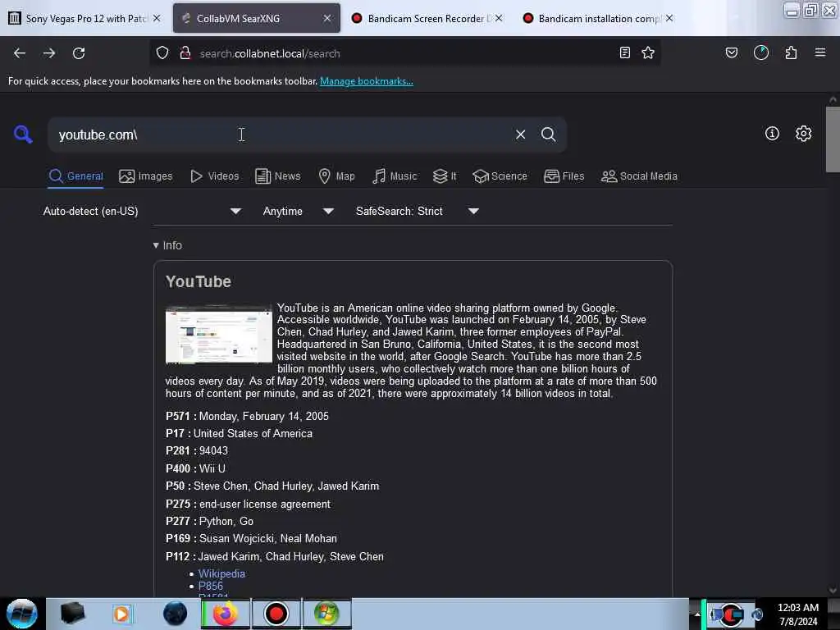Open the P856 link

tap(211, 586)
